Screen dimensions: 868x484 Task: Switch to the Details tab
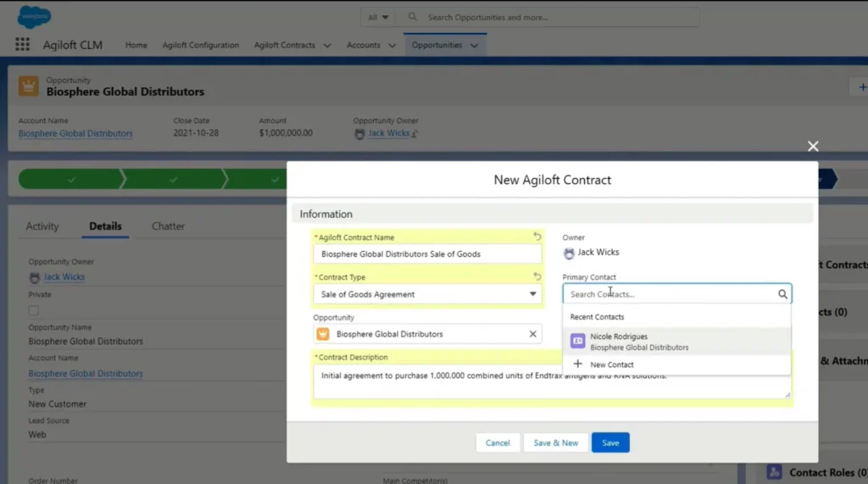tap(105, 226)
